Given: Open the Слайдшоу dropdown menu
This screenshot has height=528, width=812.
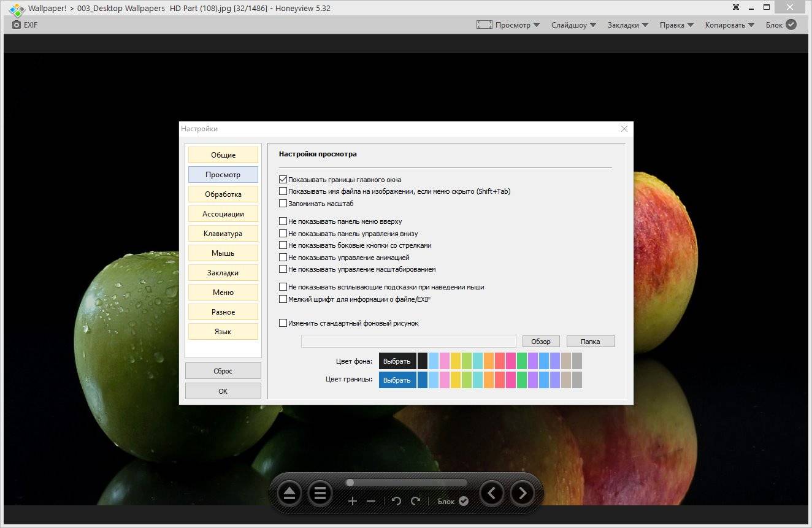Looking at the screenshot, I should tap(573, 25).
